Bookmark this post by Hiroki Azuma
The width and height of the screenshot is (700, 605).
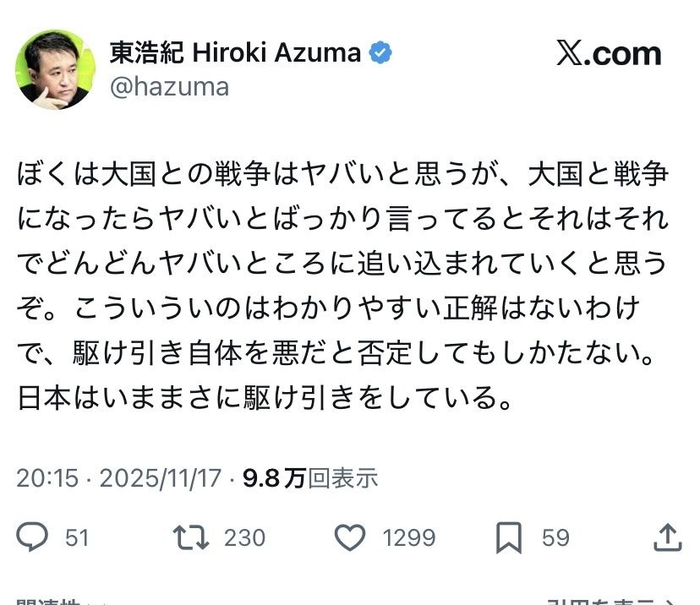point(508,537)
